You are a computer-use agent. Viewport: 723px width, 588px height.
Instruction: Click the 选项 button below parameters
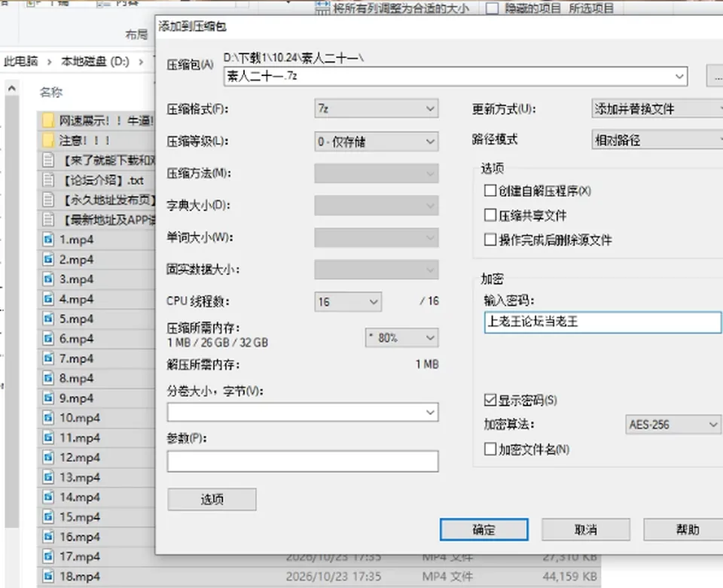(x=212, y=499)
